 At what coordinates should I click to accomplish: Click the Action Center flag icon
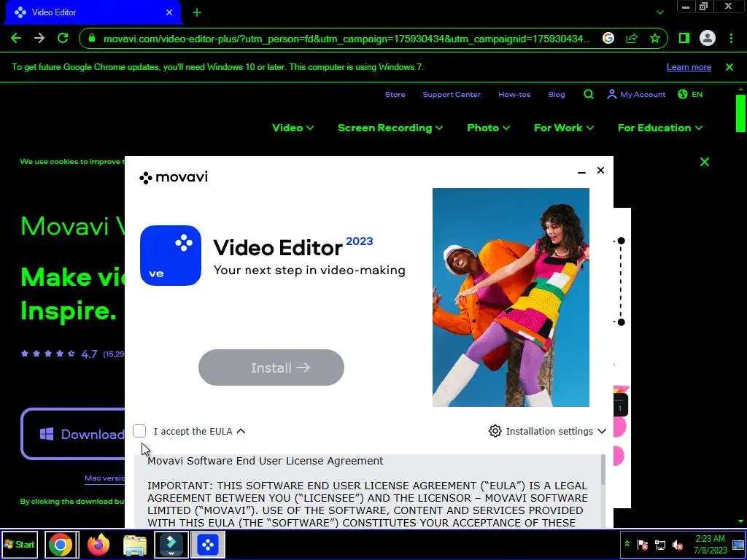[643, 544]
